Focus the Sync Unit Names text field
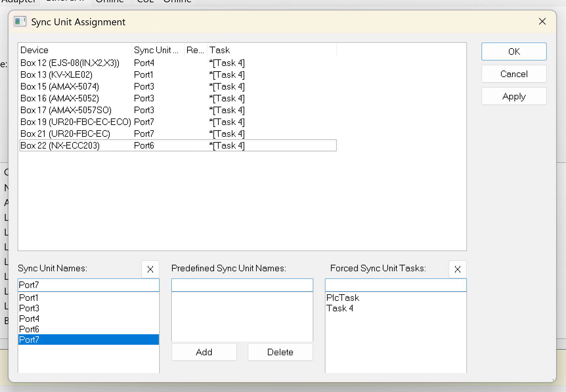566x392 pixels. pos(88,285)
